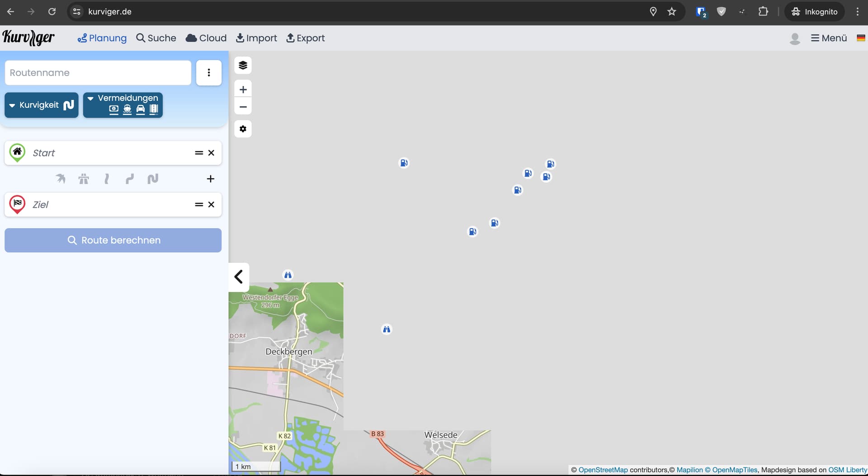Screen dimensions: 868x476
Task: Zoom out on the map
Action: pyautogui.click(x=243, y=107)
